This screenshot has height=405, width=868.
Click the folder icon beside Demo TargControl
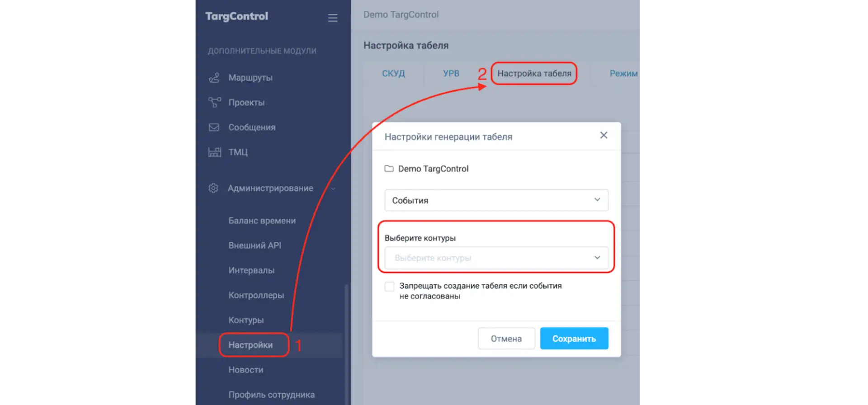click(390, 169)
